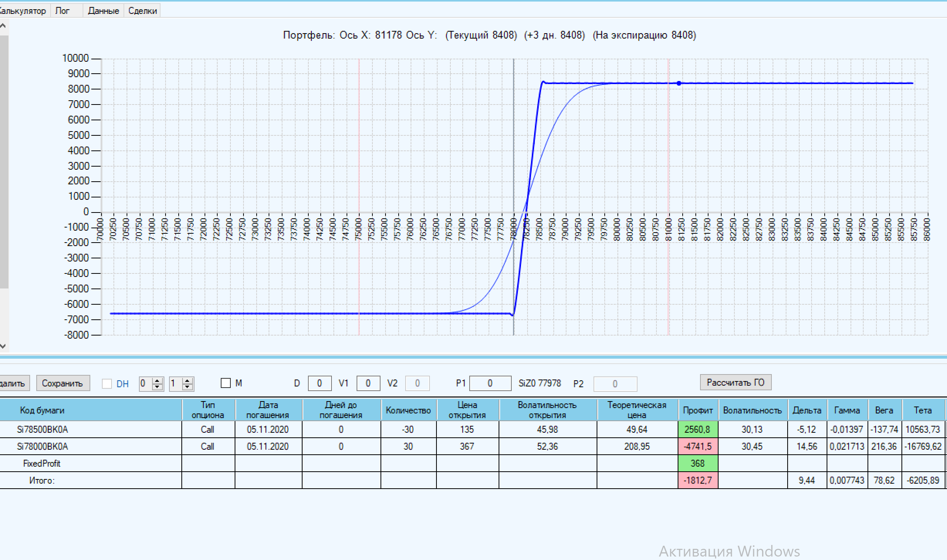Viewport: 947px width, 560px height.
Task: Switch to the Калькулятор tab
Action: 23,11
